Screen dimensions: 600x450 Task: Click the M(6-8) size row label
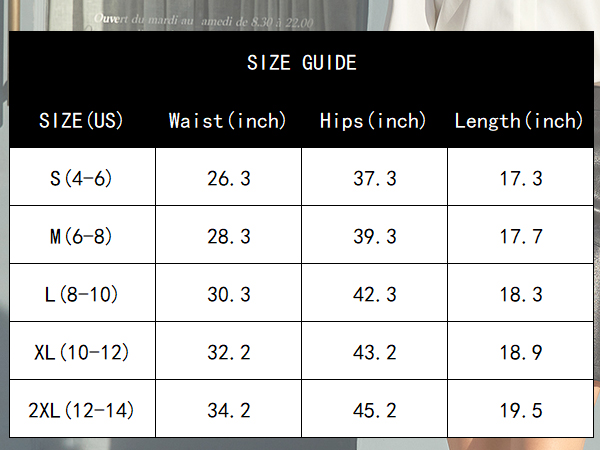(x=81, y=236)
